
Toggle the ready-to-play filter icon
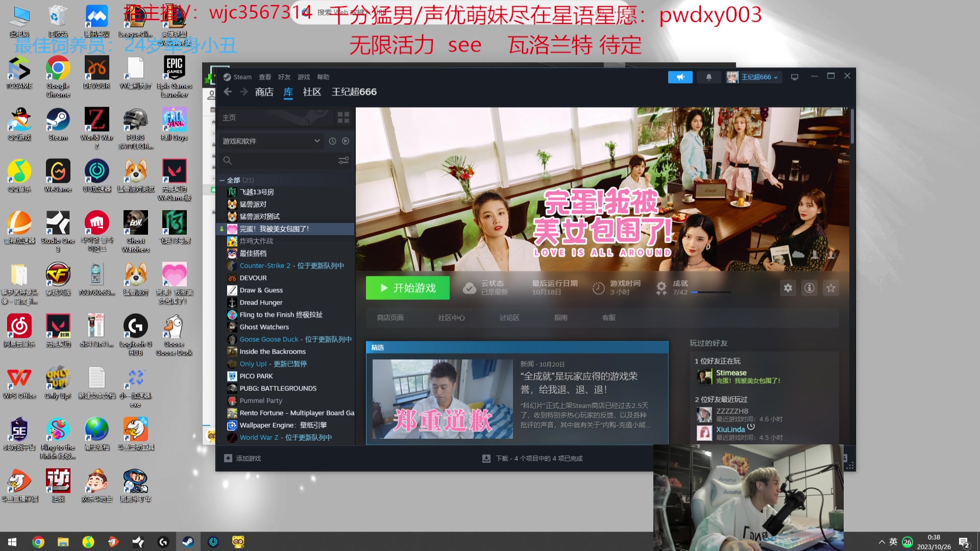[346, 141]
